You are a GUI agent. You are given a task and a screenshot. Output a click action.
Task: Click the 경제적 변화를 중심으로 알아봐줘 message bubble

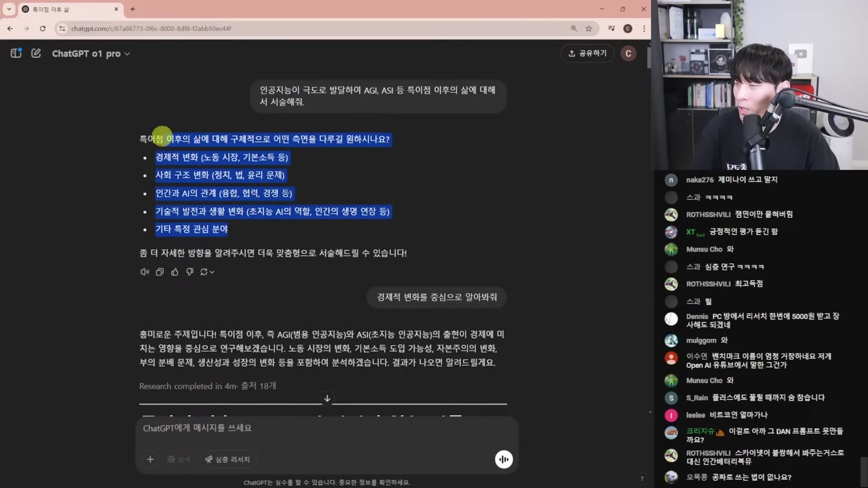pyautogui.click(x=437, y=297)
